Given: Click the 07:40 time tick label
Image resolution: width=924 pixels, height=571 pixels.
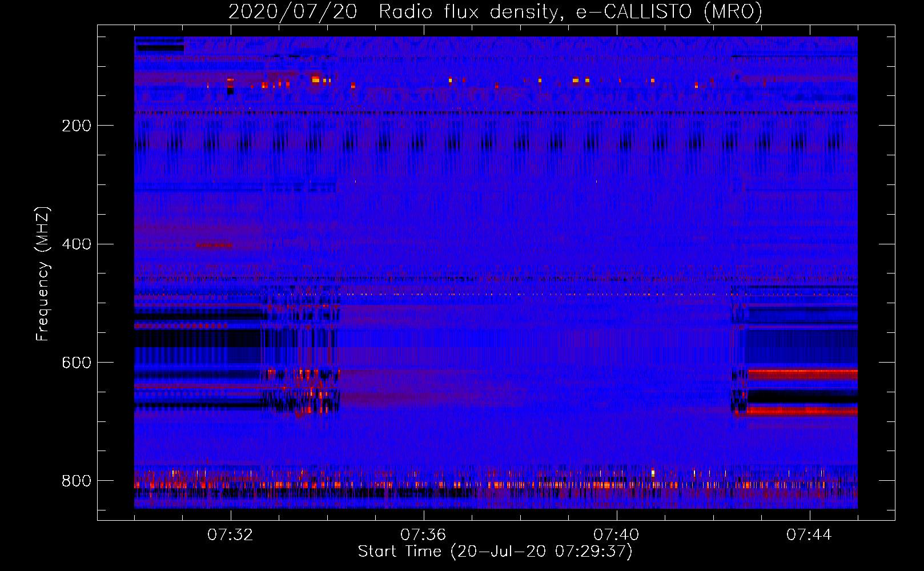Looking at the screenshot, I should [x=616, y=535].
